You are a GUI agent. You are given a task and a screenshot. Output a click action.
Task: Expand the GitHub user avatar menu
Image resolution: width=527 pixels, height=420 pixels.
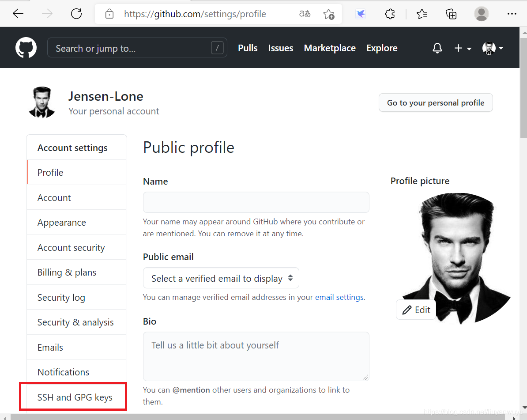click(493, 48)
